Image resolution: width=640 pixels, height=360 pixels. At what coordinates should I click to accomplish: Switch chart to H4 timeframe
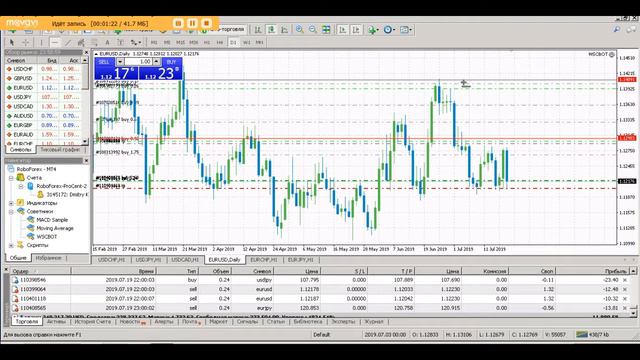220,42
